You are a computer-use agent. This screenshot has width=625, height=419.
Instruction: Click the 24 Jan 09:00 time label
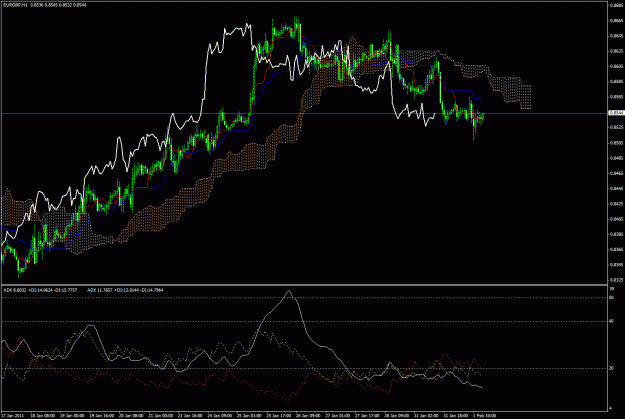click(220, 415)
